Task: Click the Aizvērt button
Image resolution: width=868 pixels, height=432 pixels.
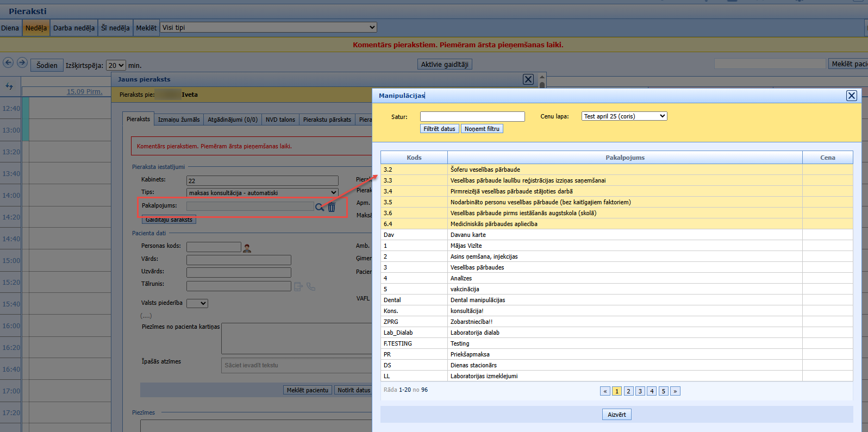Action: point(617,415)
